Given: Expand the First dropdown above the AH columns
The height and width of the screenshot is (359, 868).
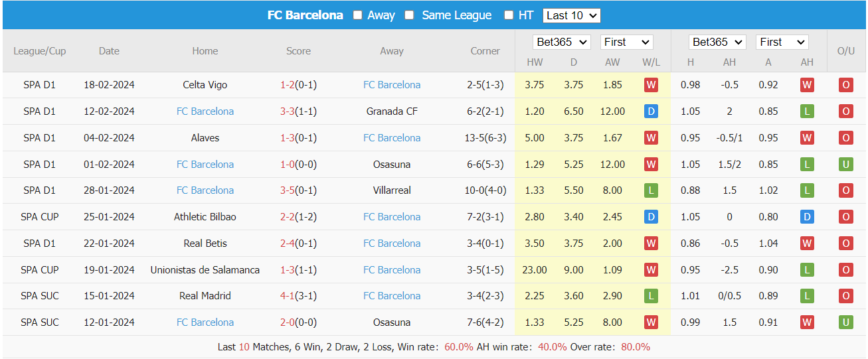Looking at the screenshot, I should [x=782, y=42].
